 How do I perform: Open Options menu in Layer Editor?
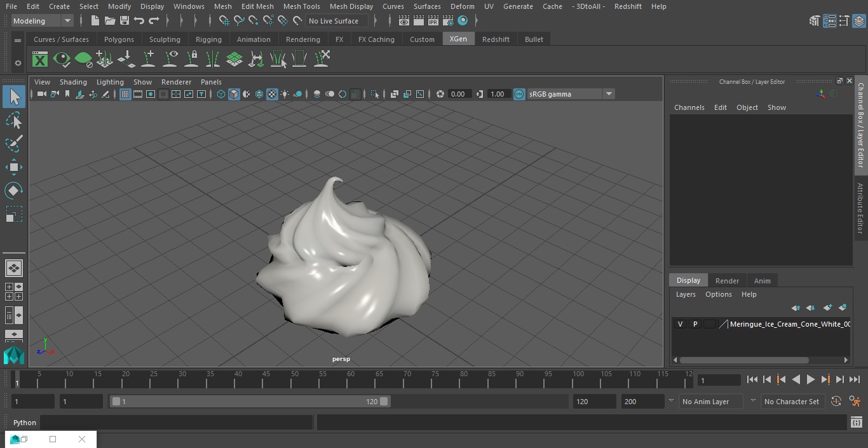(x=719, y=294)
